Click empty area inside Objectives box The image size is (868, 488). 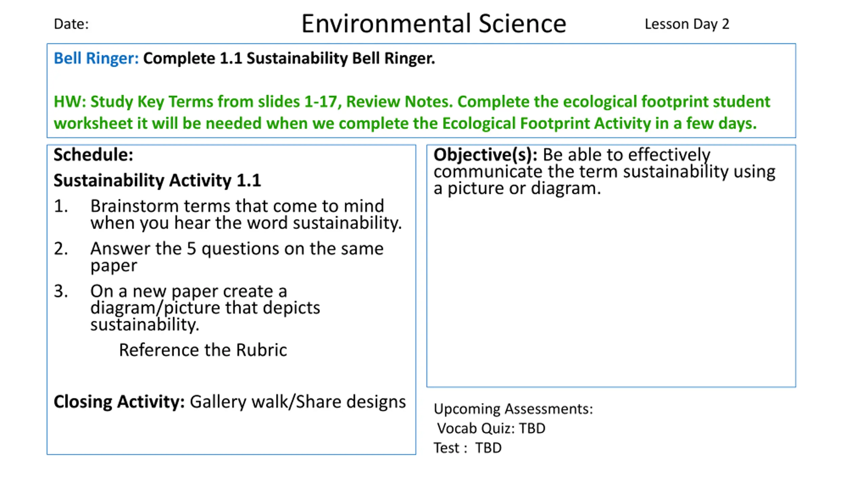pos(611,291)
